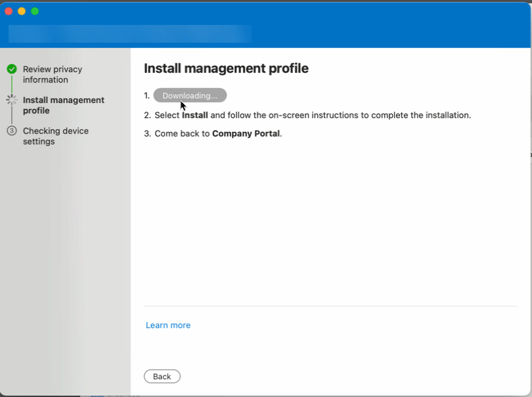The height and width of the screenshot is (397, 532).
Task: Click the Downloading... button
Action: 190,95
